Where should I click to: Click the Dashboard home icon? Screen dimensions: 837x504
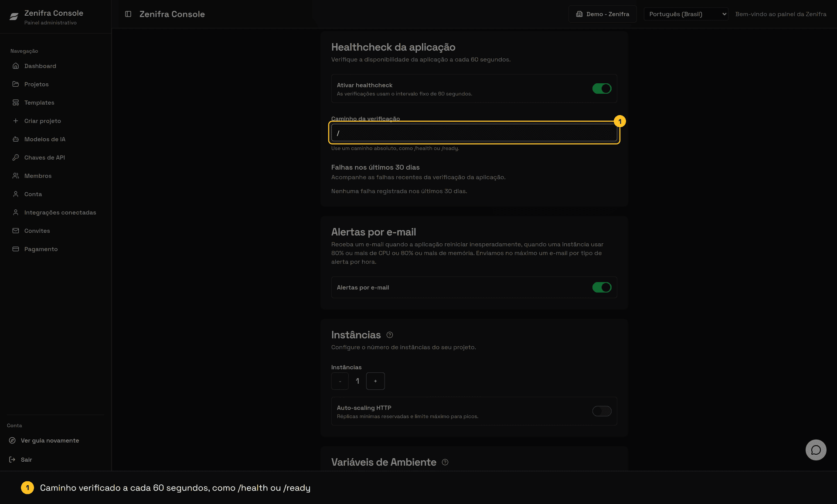click(x=16, y=66)
